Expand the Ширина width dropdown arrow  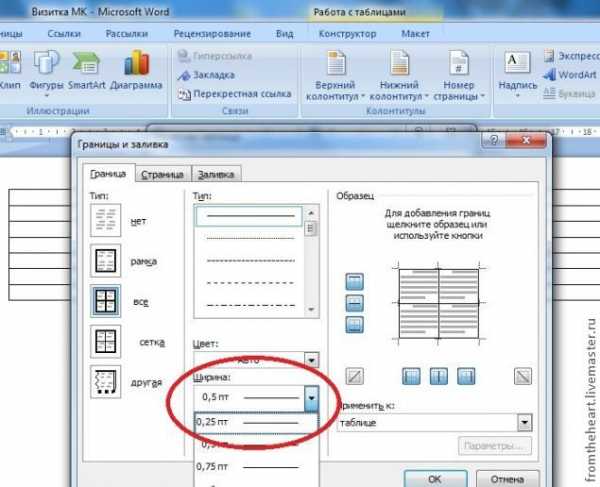click(x=310, y=396)
